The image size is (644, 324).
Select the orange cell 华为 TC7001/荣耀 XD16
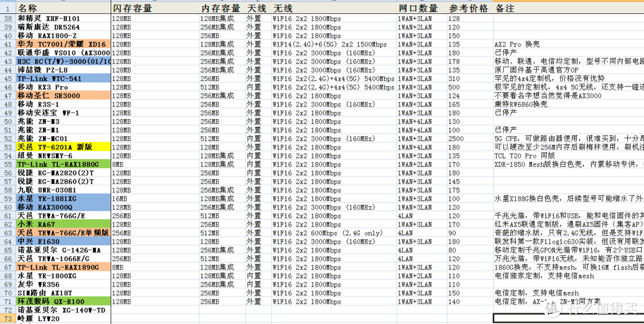click(63, 44)
